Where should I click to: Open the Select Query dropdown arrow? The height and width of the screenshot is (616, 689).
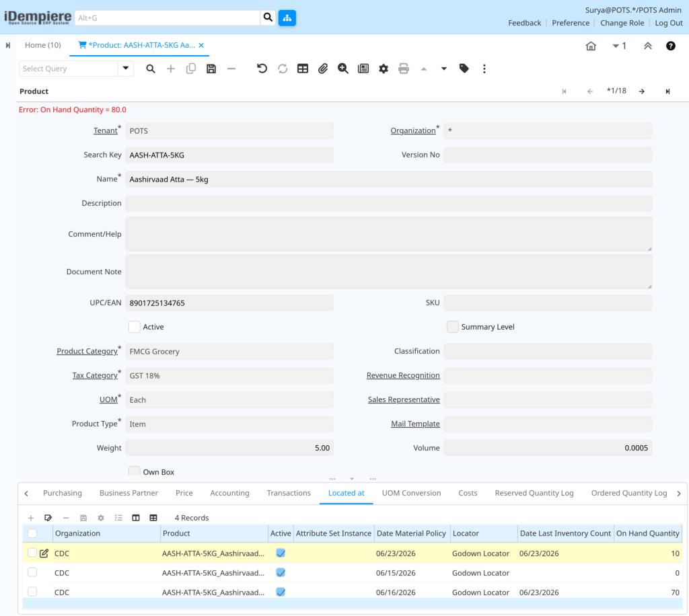click(126, 69)
